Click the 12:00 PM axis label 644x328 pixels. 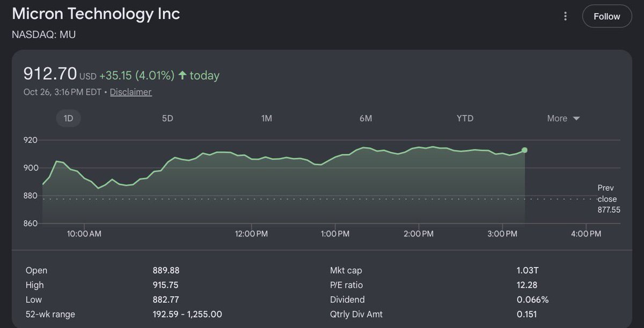click(251, 234)
